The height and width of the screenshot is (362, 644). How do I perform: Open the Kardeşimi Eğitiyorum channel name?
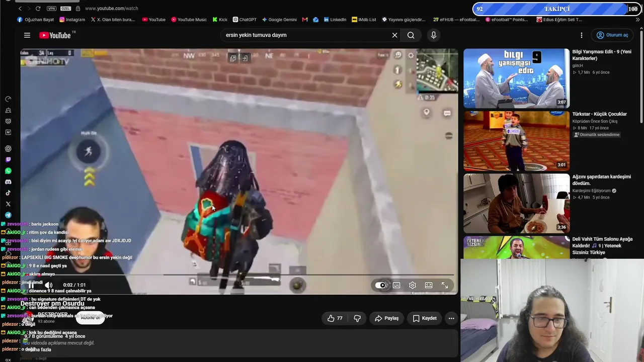591,191
